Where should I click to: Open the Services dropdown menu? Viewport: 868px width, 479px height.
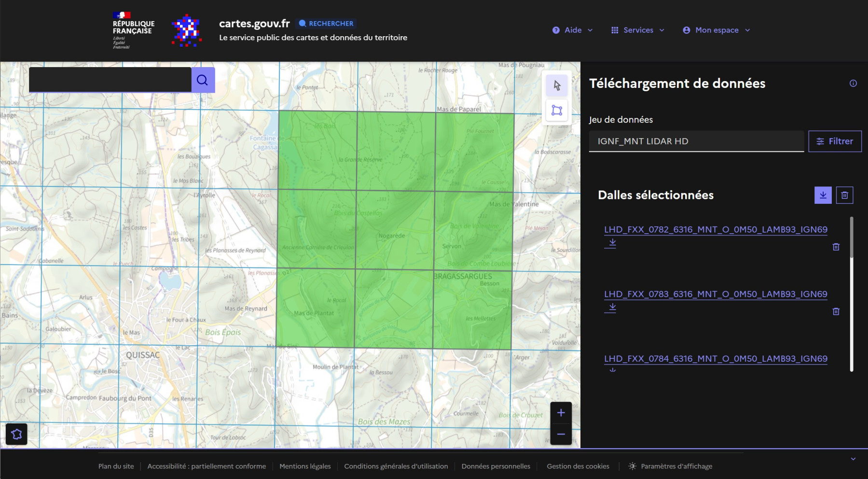click(x=638, y=30)
